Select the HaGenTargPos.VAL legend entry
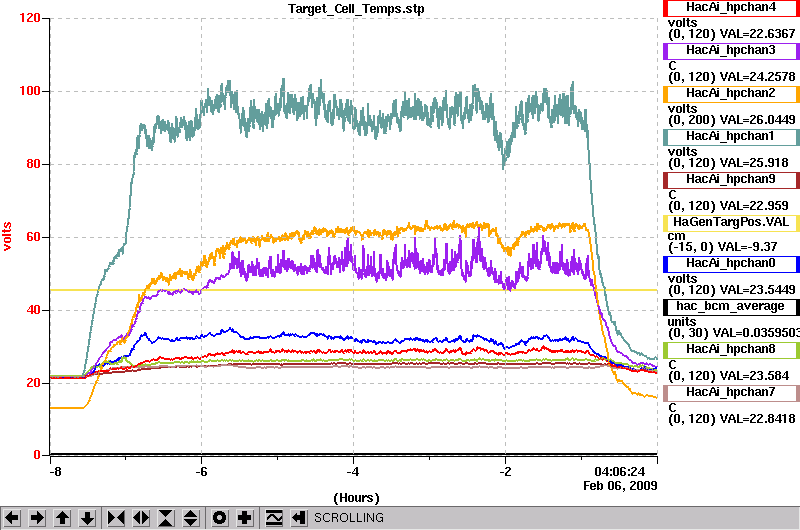The height and width of the screenshot is (530, 800). 731,222
